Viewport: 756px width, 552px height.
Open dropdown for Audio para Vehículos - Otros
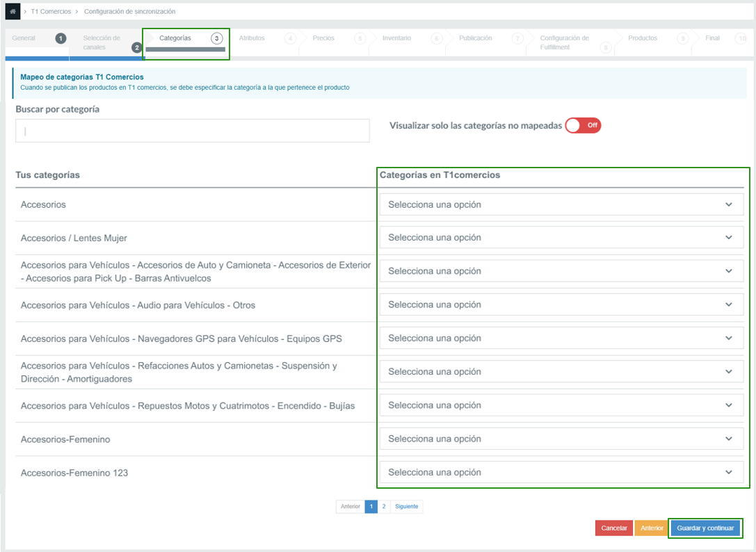561,305
